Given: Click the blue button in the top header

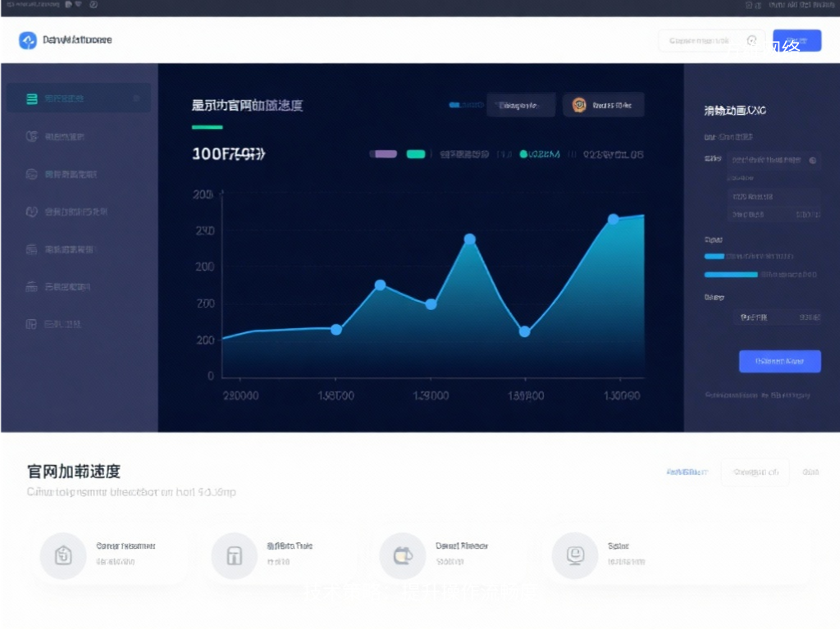Looking at the screenshot, I should pos(797,40).
